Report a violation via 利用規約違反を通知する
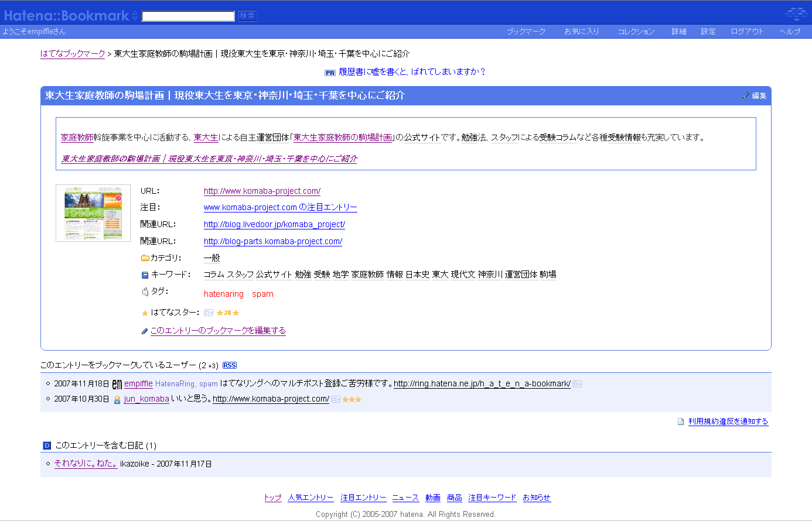Screen dimensions: 812x521 (x=728, y=421)
